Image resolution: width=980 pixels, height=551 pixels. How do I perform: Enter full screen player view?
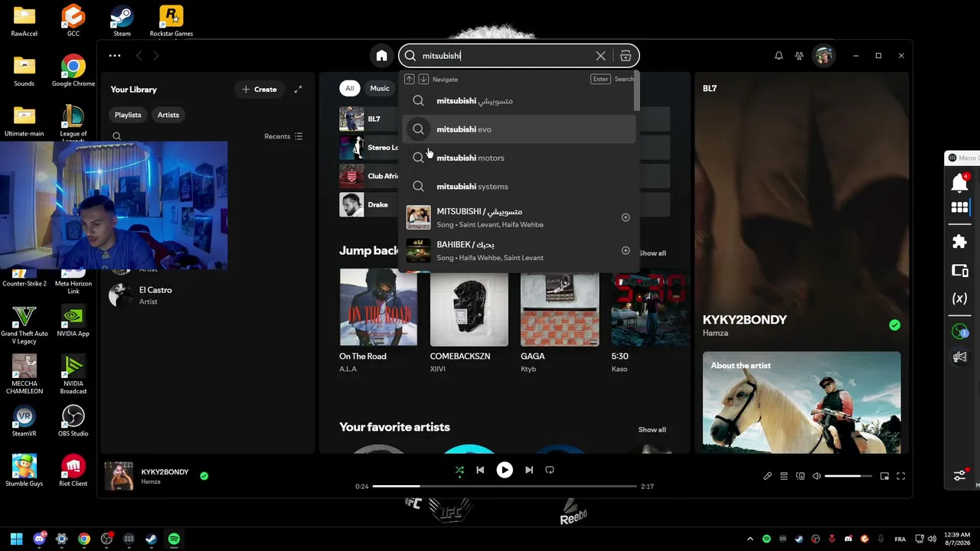901,476
